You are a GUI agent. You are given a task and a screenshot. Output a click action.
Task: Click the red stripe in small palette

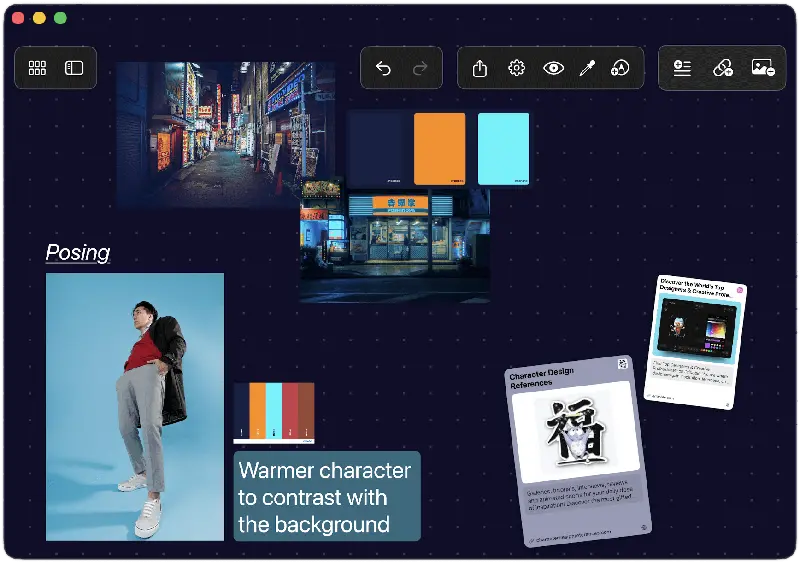pyautogui.click(x=290, y=411)
